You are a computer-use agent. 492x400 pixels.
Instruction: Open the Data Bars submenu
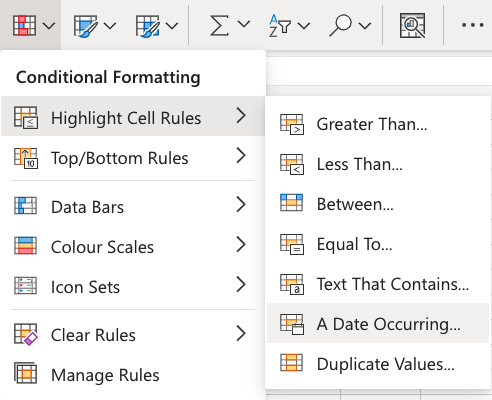[133, 207]
